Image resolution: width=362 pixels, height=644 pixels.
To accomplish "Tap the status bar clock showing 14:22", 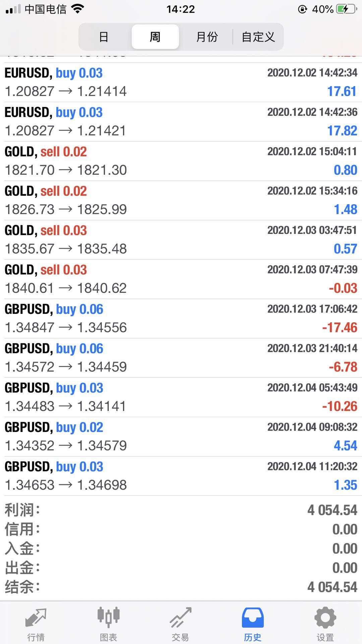I will coord(181,9).
